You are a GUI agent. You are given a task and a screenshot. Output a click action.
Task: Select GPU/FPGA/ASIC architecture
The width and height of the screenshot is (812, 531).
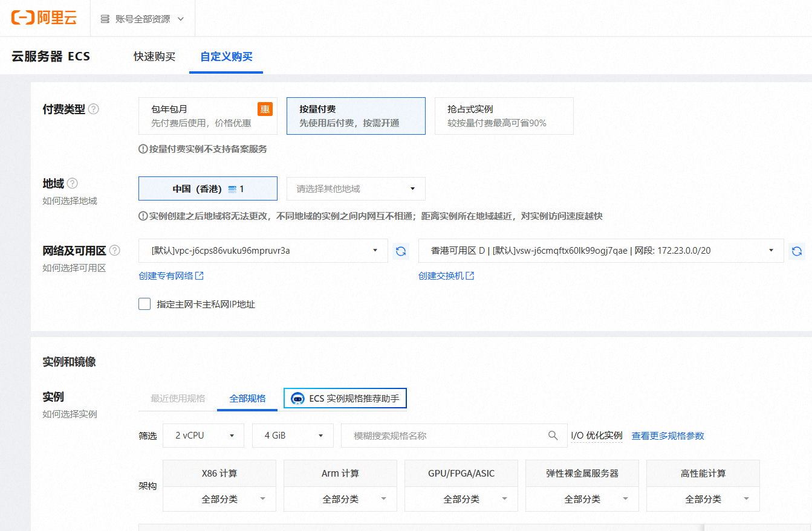coord(461,473)
